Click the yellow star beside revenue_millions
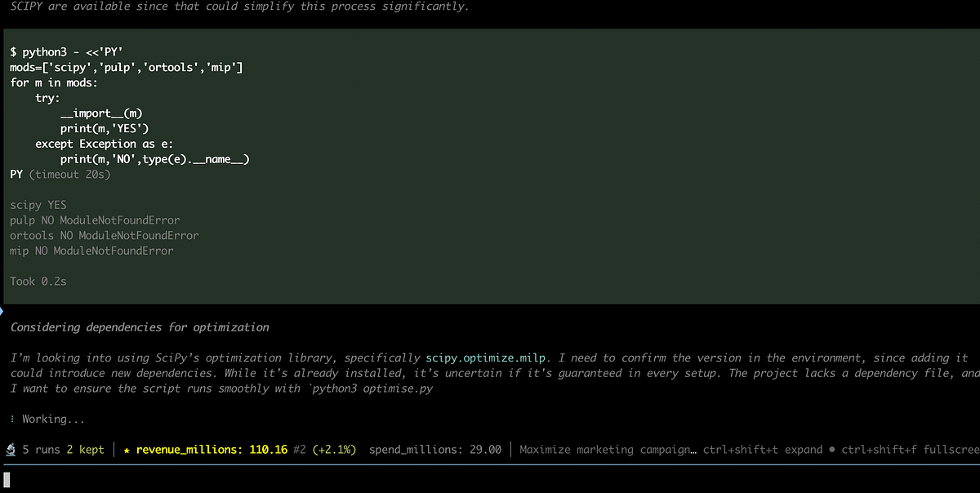Viewport: 980px width, 493px height. click(x=127, y=450)
